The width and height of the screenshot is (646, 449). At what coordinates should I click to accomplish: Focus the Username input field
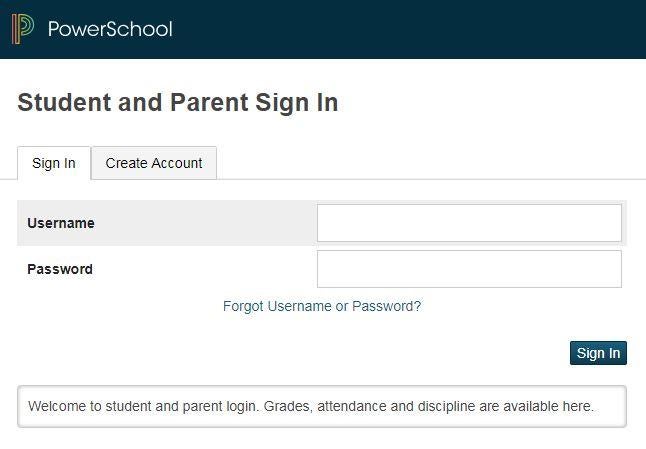(x=469, y=223)
